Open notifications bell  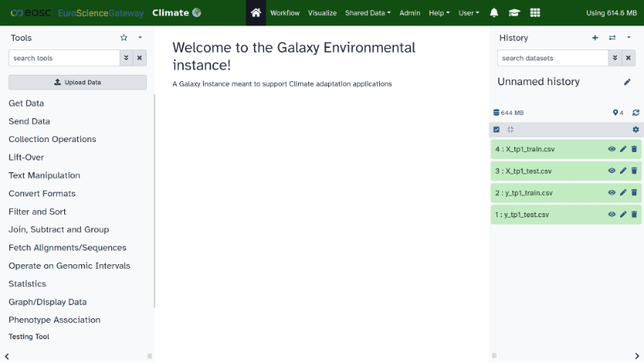(494, 12)
